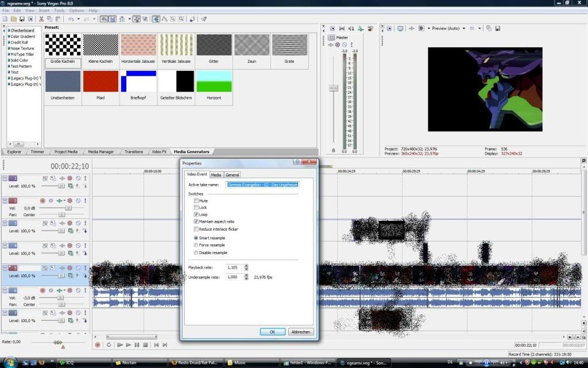Click the copy icon in the main toolbar
Image resolution: width=588 pixels, height=368 pixels.
coord(49,19)
